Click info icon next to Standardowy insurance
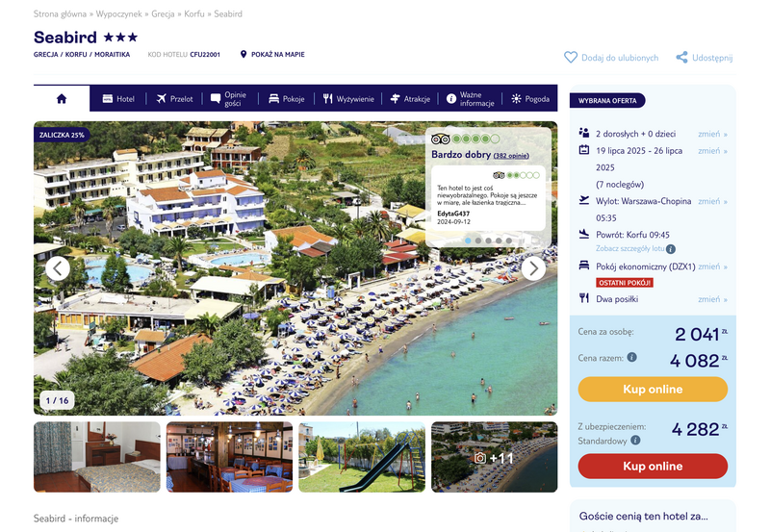The width and height of the screenshot is (770, 532). pyautogui.click(x=635, y=441)
